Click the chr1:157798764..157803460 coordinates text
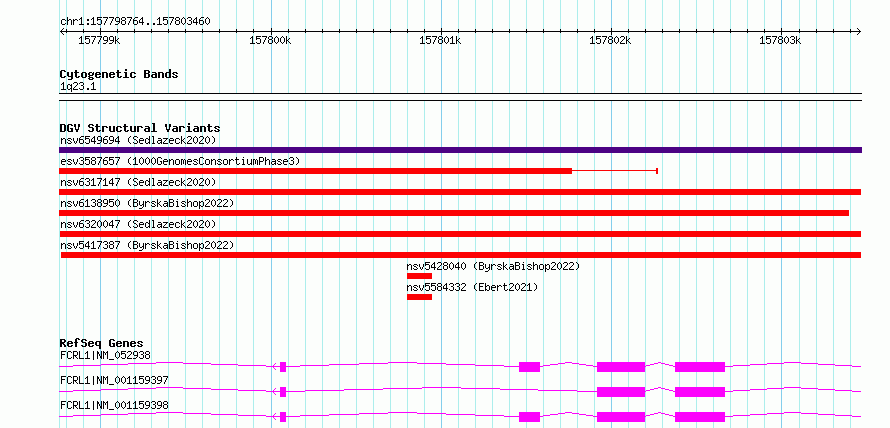Image resolution: width=890 pixels, height=428 pixels. pyautogui.click(x=135, y=22)
